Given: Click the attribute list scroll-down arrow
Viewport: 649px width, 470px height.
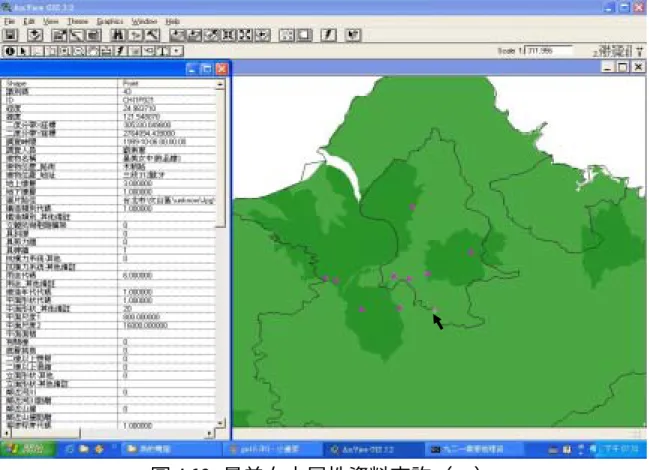Looking at the screenshot, I should pos(220,423).
